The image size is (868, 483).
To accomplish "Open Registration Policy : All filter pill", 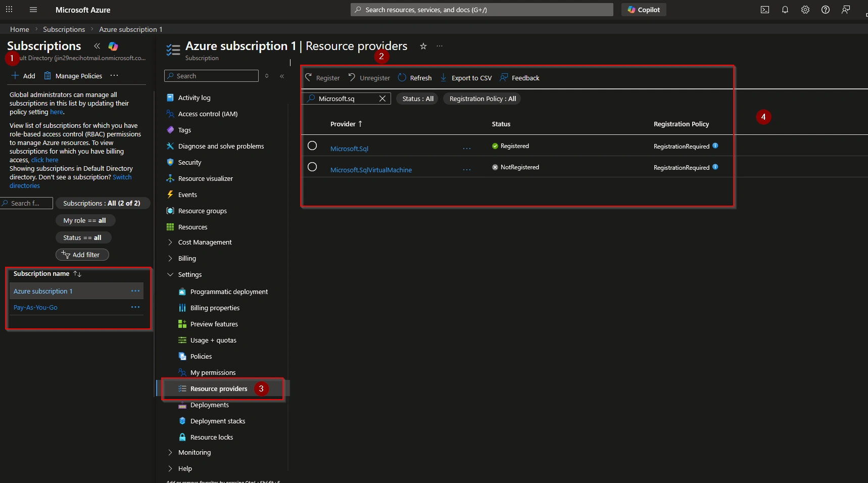I will click(483, 99).
